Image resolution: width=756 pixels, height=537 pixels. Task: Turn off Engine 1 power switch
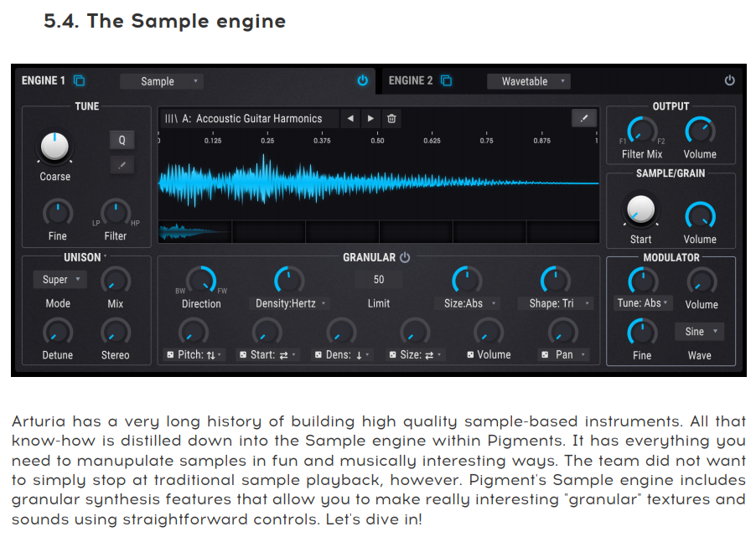click(x=362, y=81)
